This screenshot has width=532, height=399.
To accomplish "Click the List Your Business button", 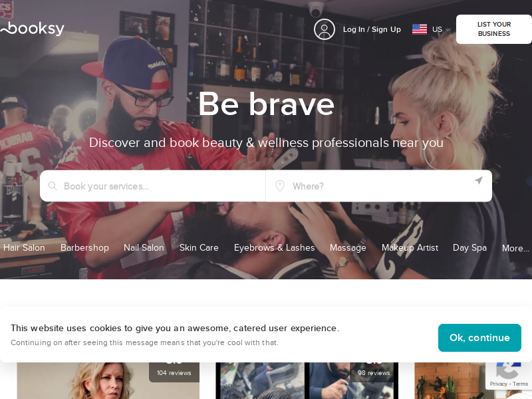I will (493, 29).
